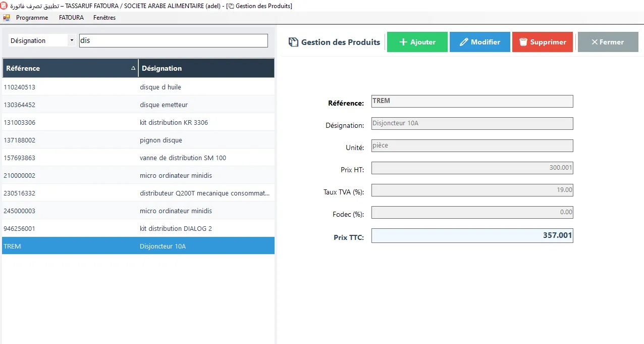The height and width of the screenshot is (344, 644).
Task: Click the Prix HT field 300.001
Action: [472, 168]
